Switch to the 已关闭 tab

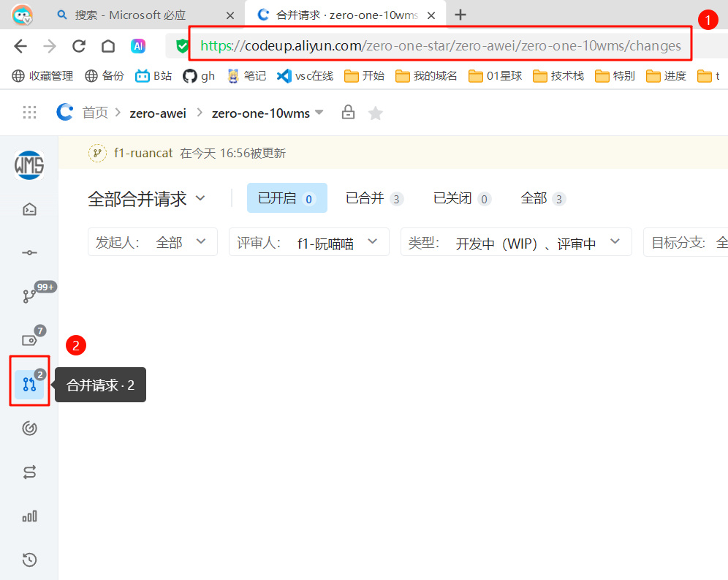(x=461, y=198)
